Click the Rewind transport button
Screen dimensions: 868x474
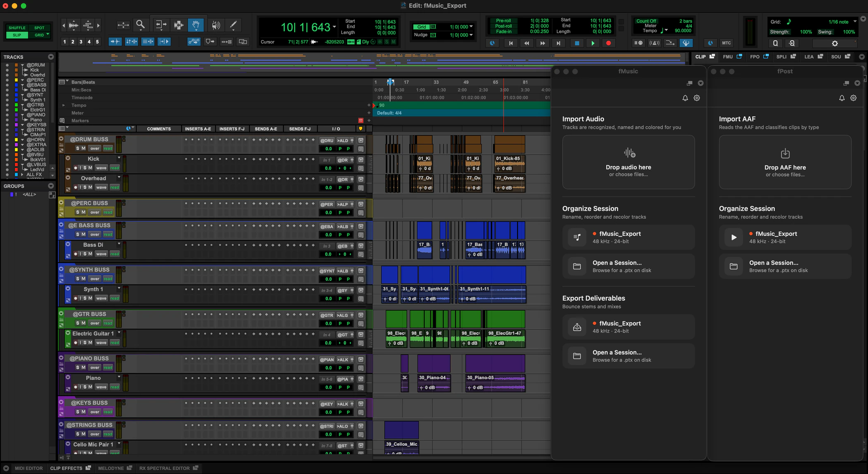coord(527,43)
